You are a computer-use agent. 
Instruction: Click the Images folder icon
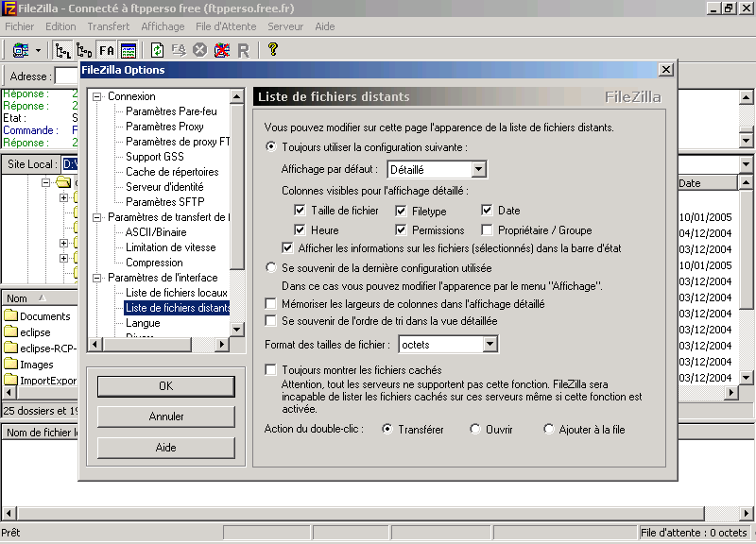click(10, 365)
